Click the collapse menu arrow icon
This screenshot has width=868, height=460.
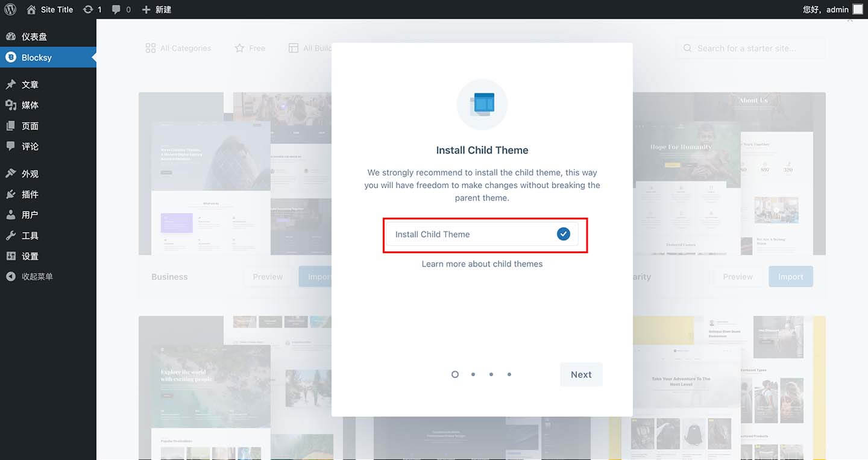point(11,276)
